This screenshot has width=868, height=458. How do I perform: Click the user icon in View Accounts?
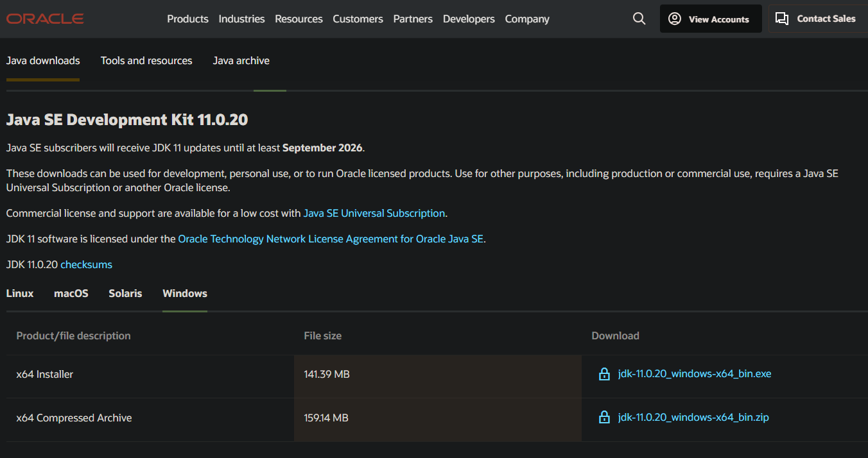674,19
